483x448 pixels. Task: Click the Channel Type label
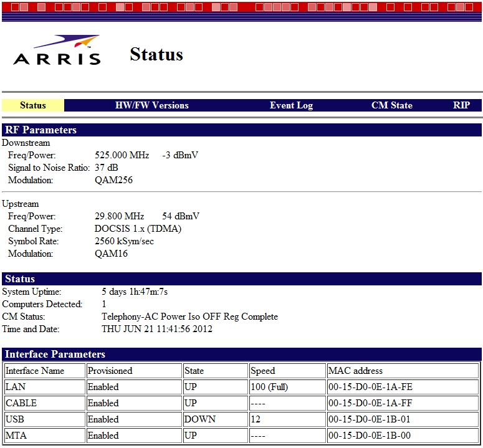pyautogui.click(x=35, y=229)
